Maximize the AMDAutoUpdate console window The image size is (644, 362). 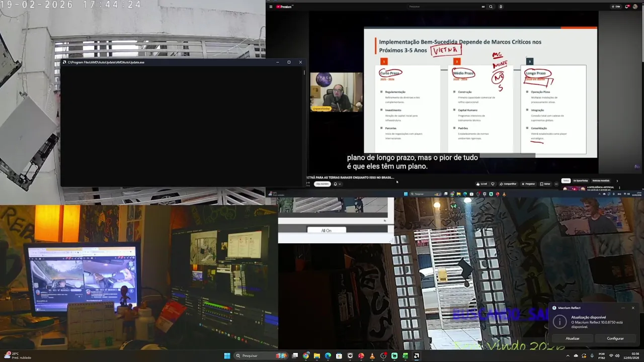[289, 62]
